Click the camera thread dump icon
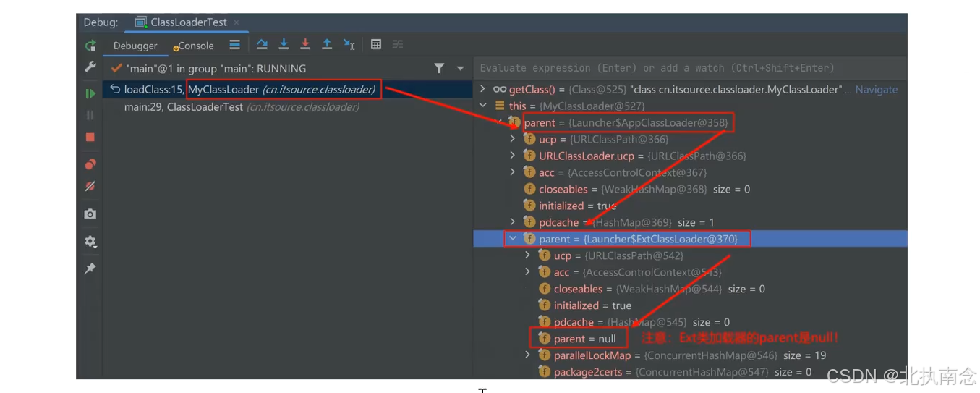The width and height of the screenshot is (980, 393). [90, 214]
